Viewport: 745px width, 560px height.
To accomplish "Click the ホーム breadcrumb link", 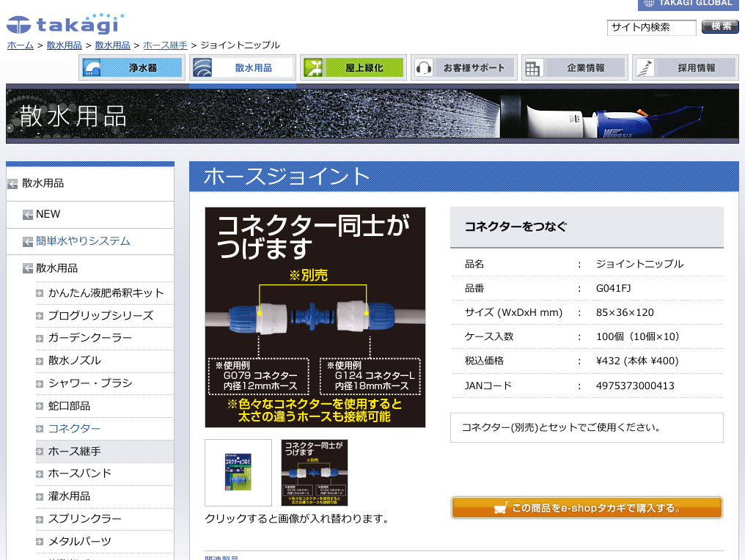I will (x=21, y=45).
